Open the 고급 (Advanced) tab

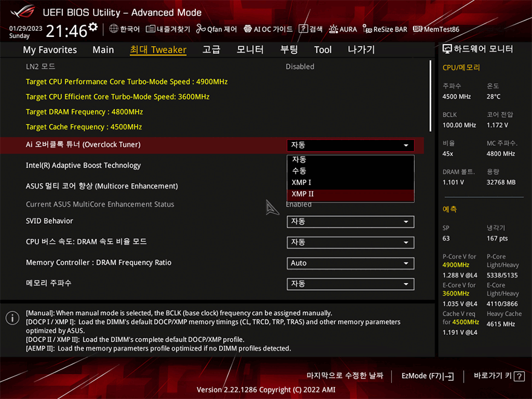pyautogui.click(x=212, y=50)
